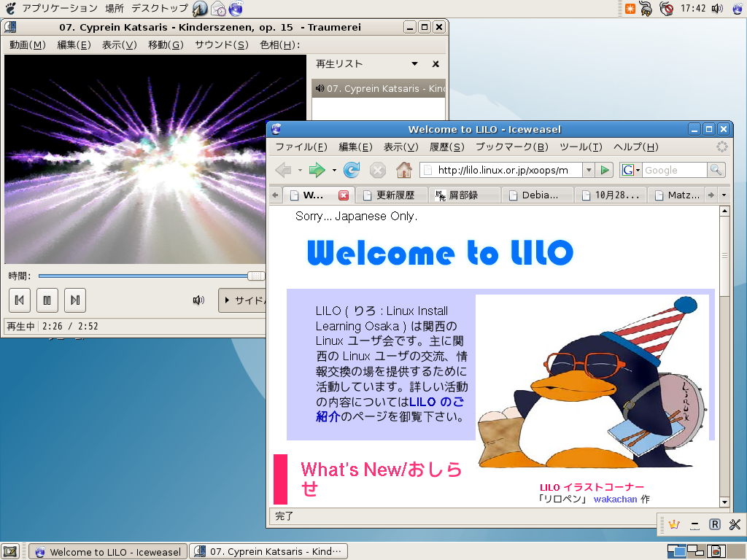747x560 pixels.
Task: Open the Totem 動画(M) menu
Action: [x=28, y=44]
